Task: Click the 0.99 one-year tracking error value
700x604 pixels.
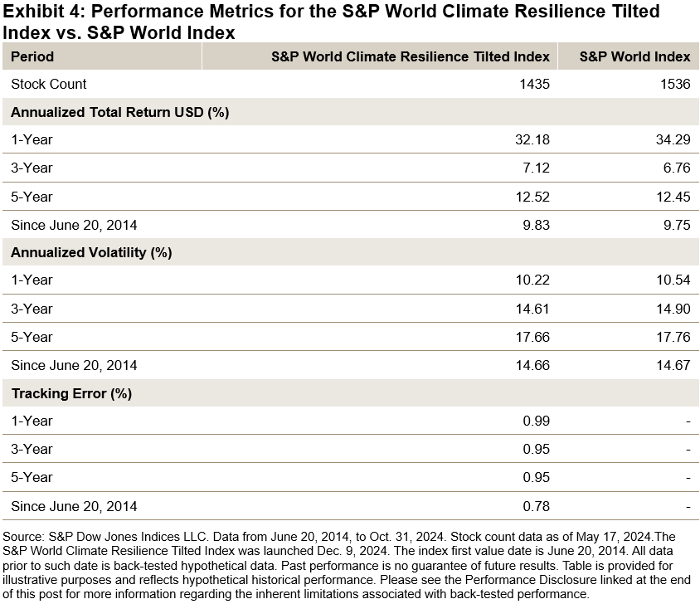Action: click(x=536, y=421)
